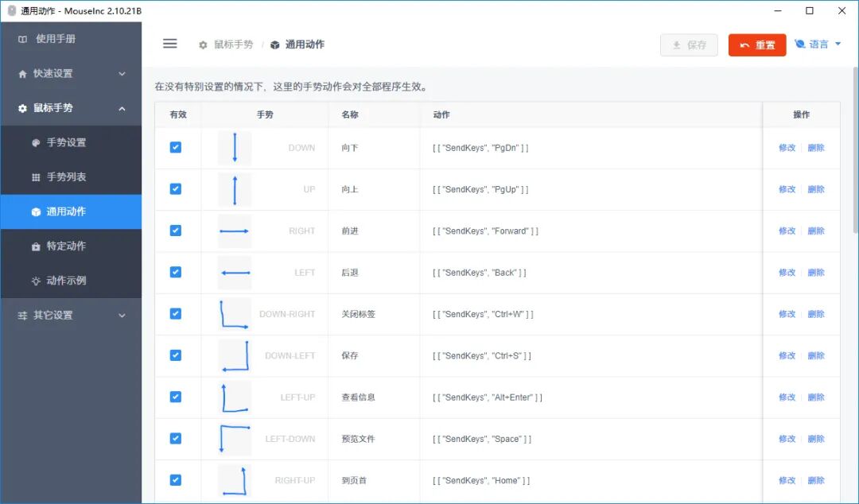The width and height of the screenshot is (859, 504).
Task: Click the language globe icon
Action: pyautogui.click(x=800, y=44)
